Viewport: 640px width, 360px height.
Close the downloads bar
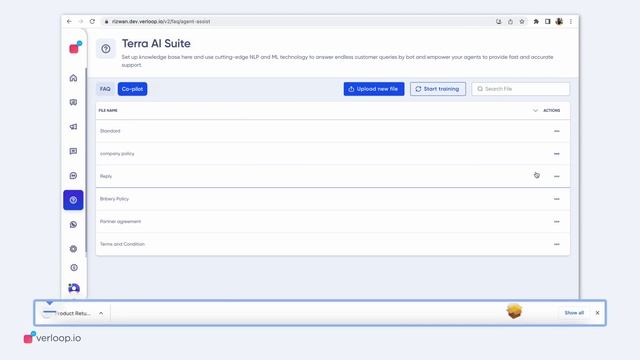tap(597, 313)
